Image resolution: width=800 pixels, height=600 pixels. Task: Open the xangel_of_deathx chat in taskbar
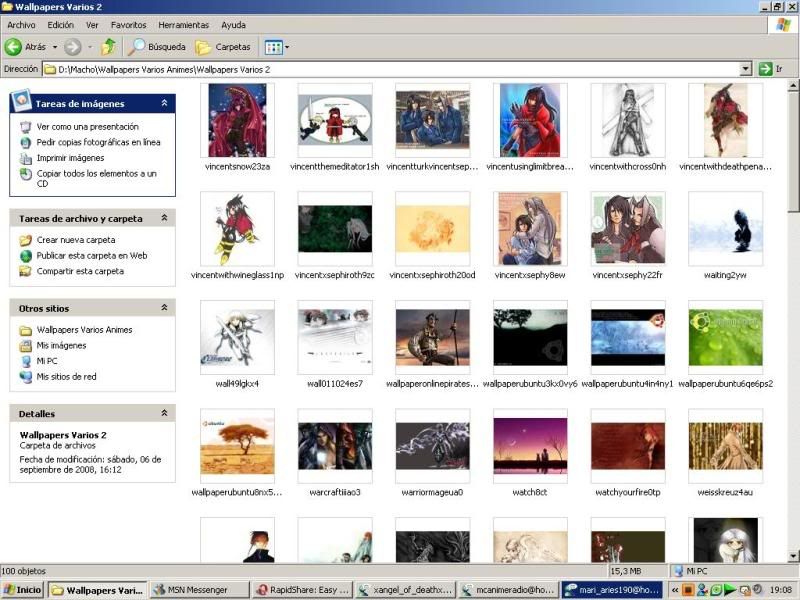click(x=406, y=590)
